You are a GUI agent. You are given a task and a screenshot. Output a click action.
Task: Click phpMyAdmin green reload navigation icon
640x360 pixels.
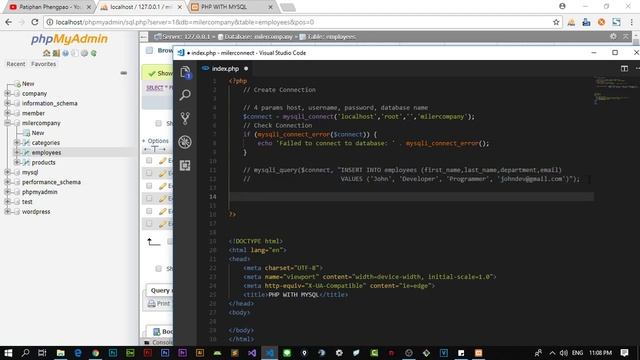tap(93, 53)
